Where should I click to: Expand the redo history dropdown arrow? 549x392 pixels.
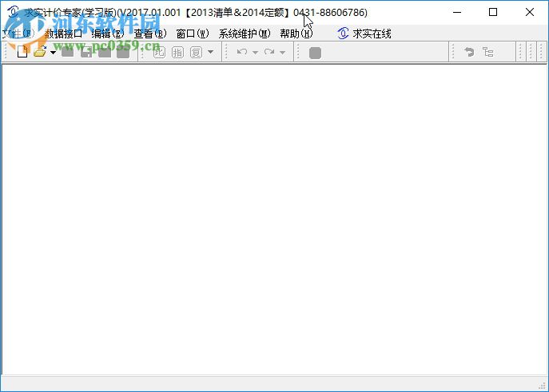pyautogui.click(x=283, y=53)
